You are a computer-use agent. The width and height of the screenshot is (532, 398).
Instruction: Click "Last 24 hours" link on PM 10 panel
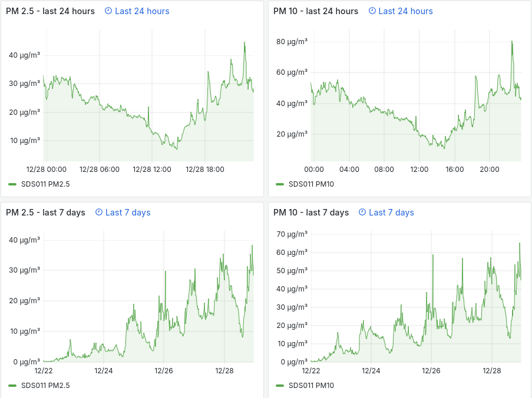click(405, 11)
